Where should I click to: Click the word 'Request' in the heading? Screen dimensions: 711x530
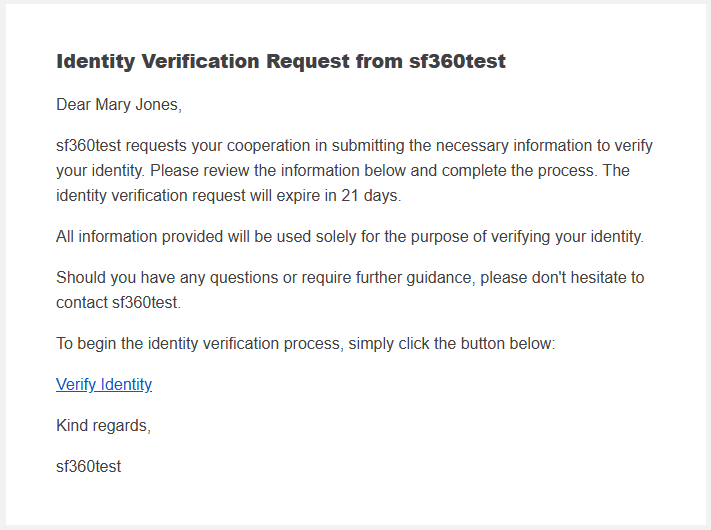pyautogui.click(x=308, y=62)
